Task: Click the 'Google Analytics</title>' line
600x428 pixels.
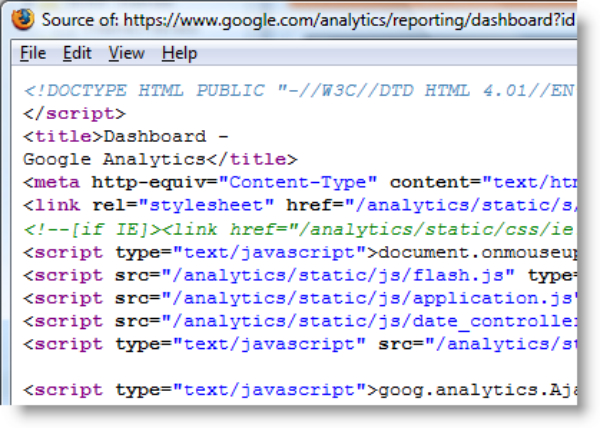Action: tap(160, 159)
